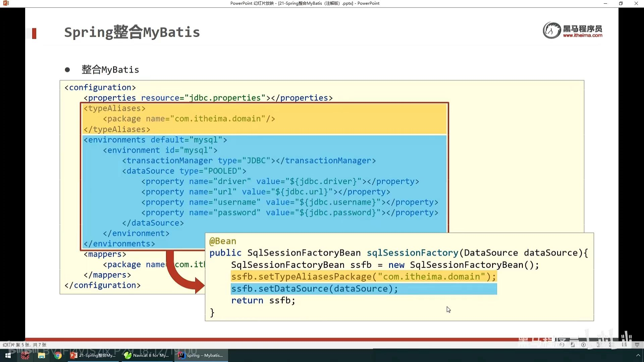Open File Explorer from taskbar

click(42, 355)
